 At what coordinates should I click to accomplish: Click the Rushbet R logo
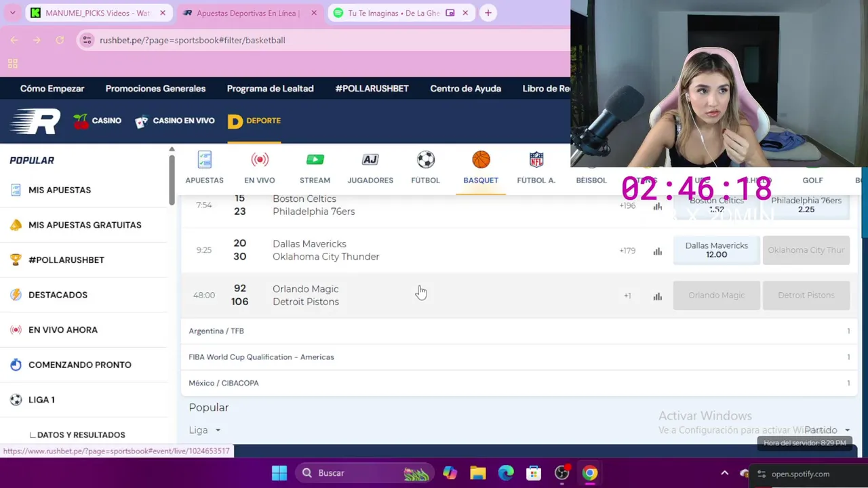[35, 121]
